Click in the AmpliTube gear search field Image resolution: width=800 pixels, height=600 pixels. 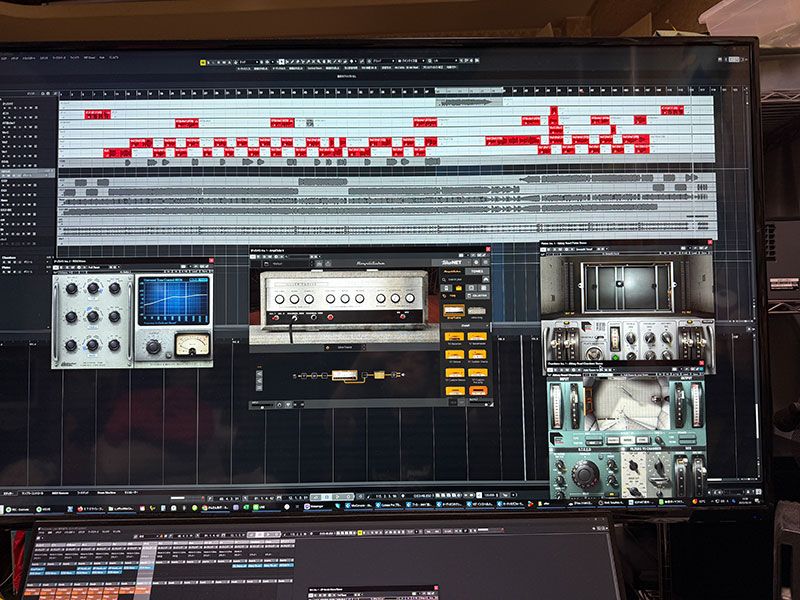click(x=461, y=280)
